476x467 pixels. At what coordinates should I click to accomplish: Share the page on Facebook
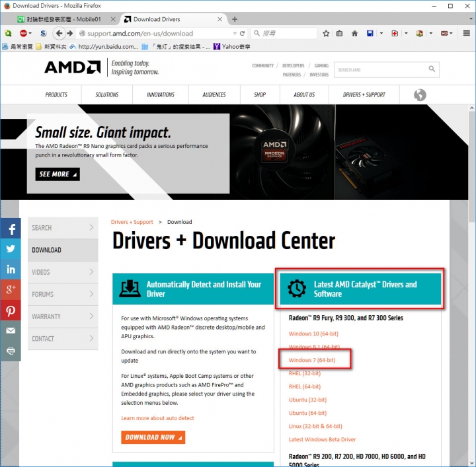(11, 229)
